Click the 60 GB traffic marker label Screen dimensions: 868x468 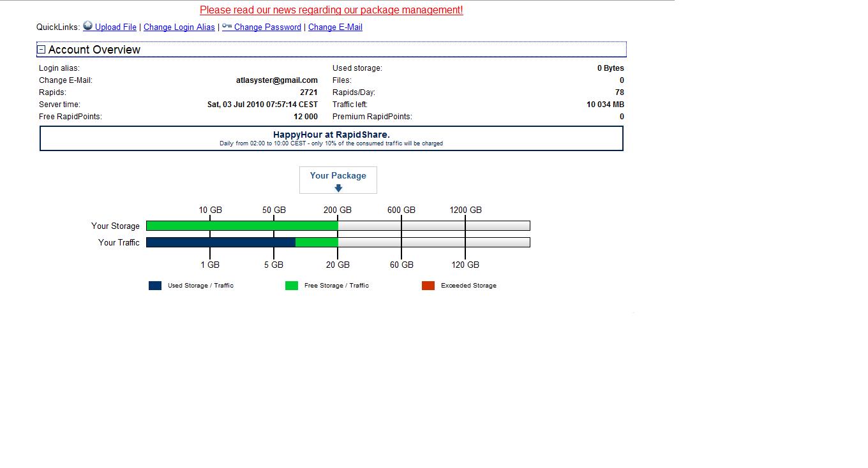coord(401,265)
